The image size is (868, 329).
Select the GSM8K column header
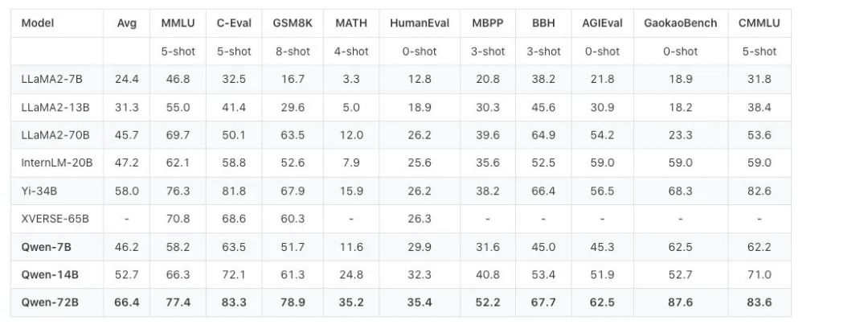tap(292, 23)
